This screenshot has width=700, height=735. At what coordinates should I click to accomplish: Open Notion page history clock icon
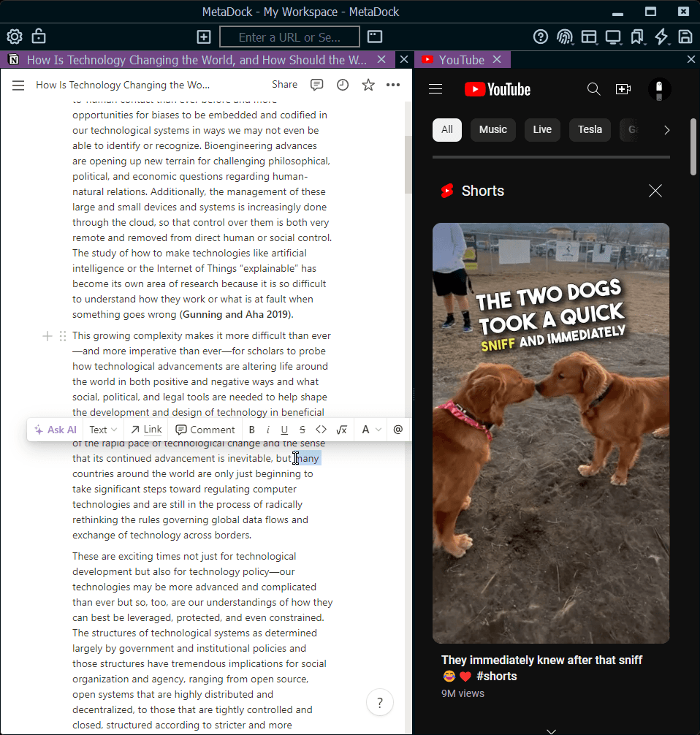pos(343,85)
